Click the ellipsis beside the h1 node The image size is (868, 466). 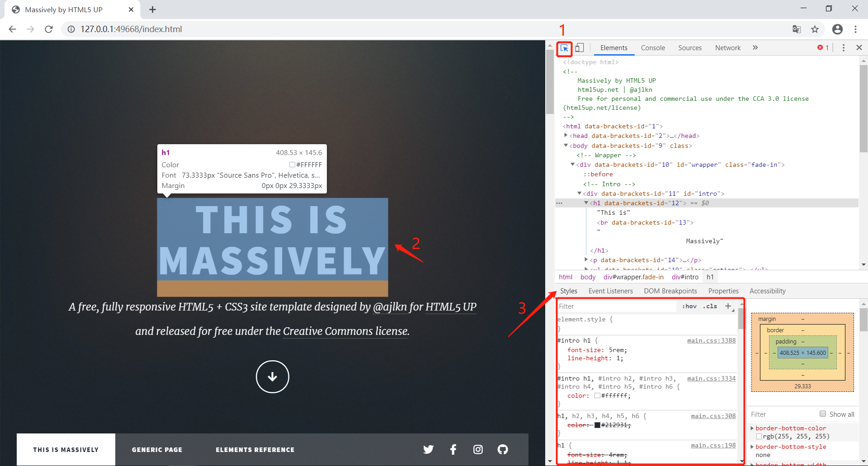(559, 203)
